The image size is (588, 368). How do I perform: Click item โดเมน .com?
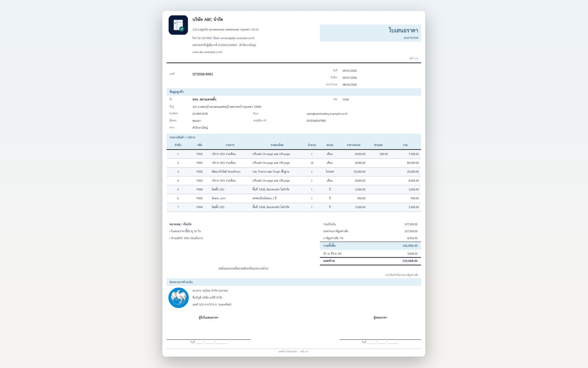tap(218, 198)
